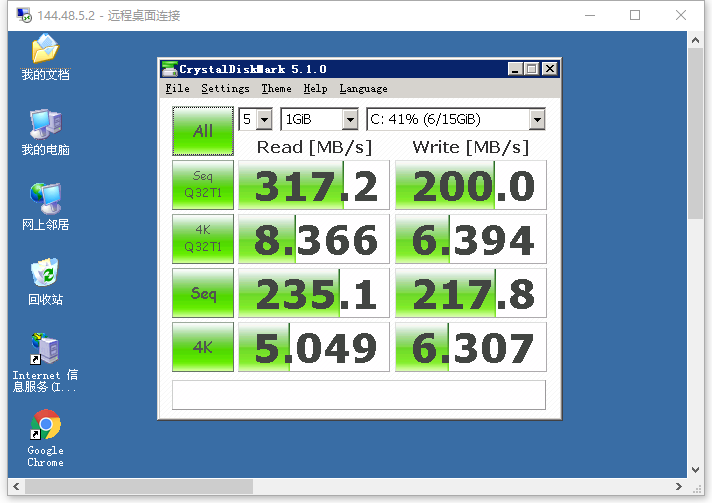712x503 pixels.
Task: Click the Seq write result 217.8
Action: [470, 293]
